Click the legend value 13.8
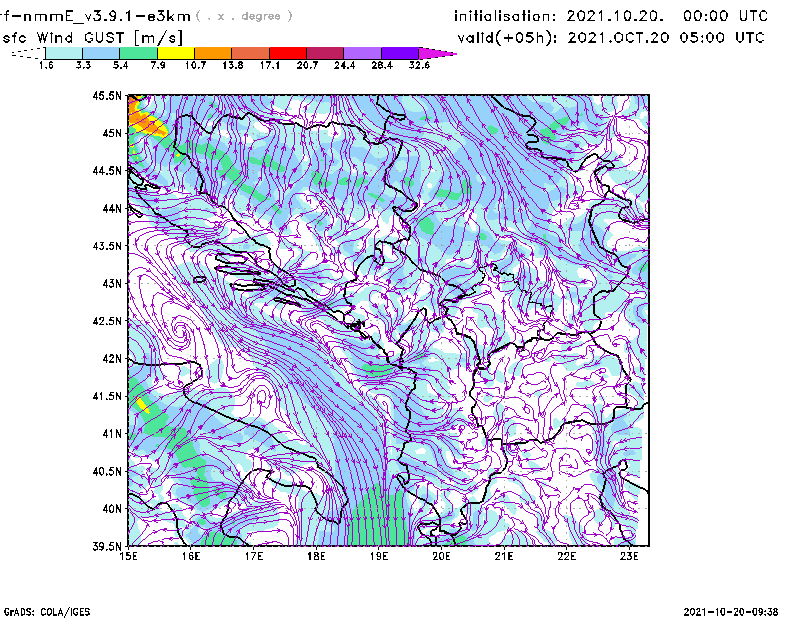 (233, 65)
